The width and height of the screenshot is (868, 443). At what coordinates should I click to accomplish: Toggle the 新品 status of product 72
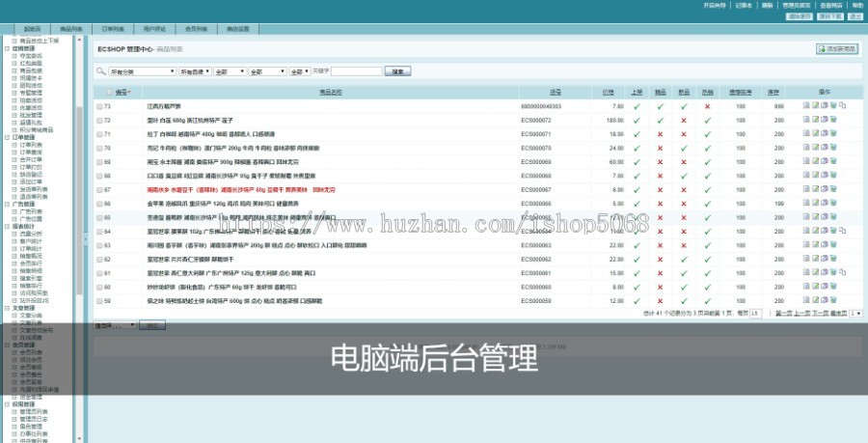[684, 121]
